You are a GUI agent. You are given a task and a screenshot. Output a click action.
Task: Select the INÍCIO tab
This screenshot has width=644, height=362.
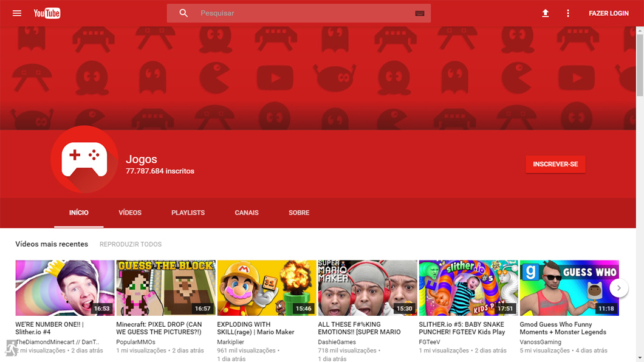pyautogui.click(x=79, y=213)
